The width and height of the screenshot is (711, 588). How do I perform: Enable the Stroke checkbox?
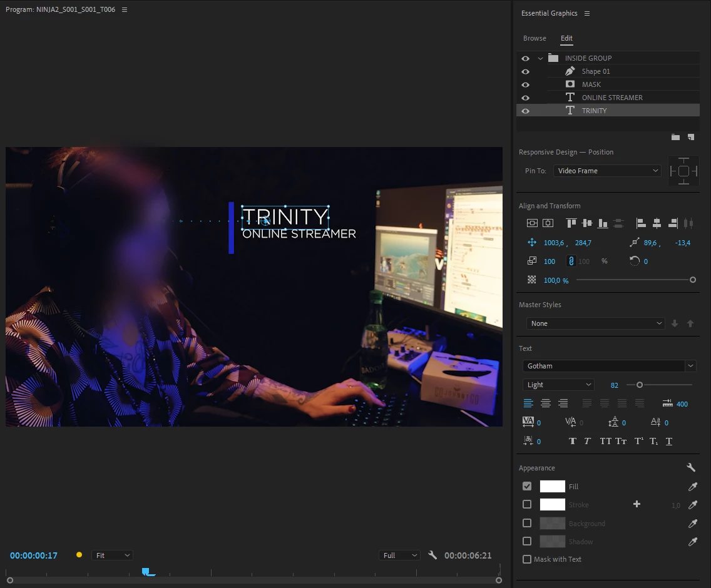(x=527, y=504)
